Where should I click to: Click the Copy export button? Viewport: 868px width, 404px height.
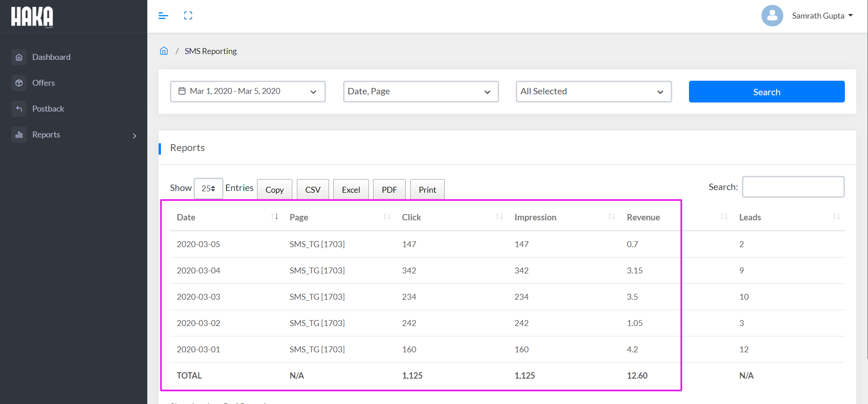click(275, 190)
